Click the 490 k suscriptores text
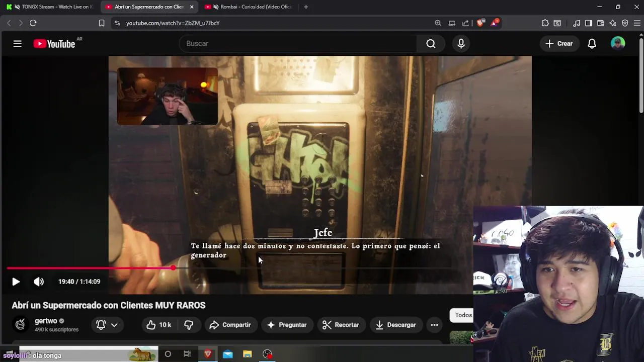644x362 pixels. click(x=57, y=330)
